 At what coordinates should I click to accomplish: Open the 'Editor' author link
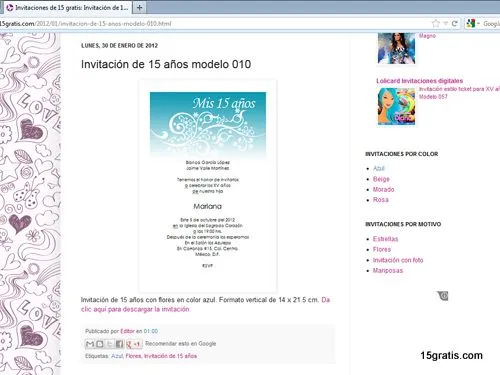(127, 331)
